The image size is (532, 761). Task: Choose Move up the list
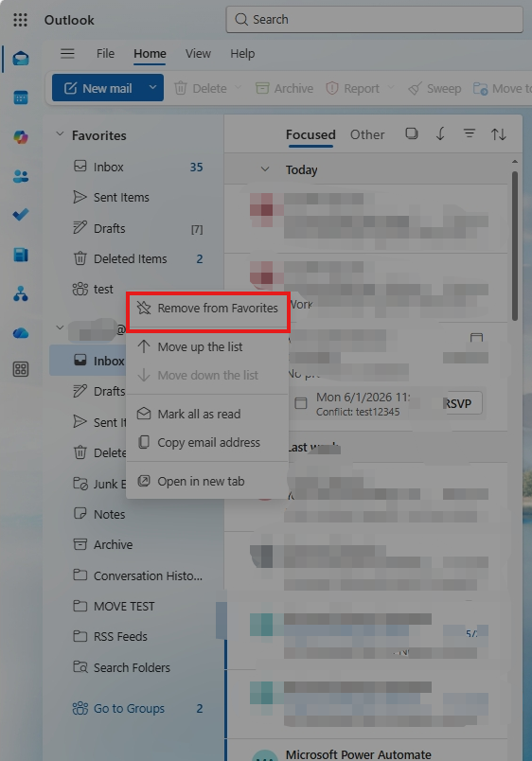207,346
